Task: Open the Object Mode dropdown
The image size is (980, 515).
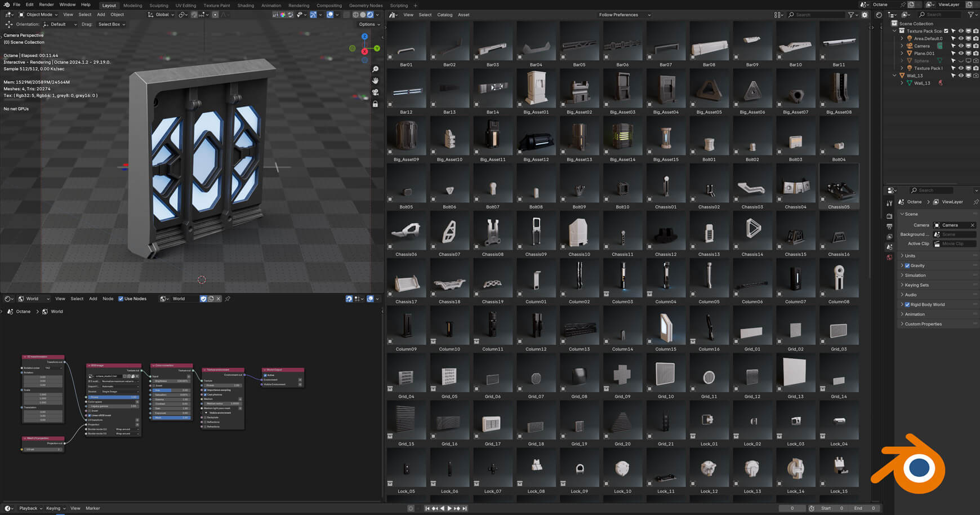Action: coord(38,15)
